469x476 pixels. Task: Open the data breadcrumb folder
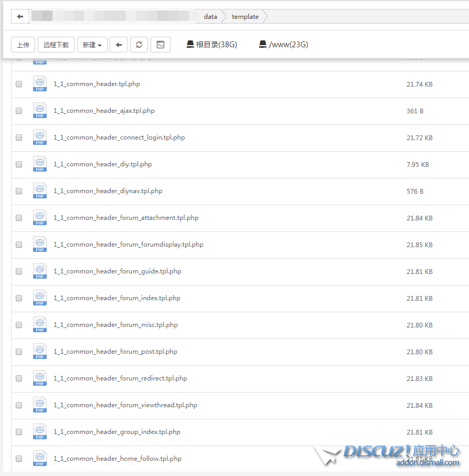[x=210, y=17]
